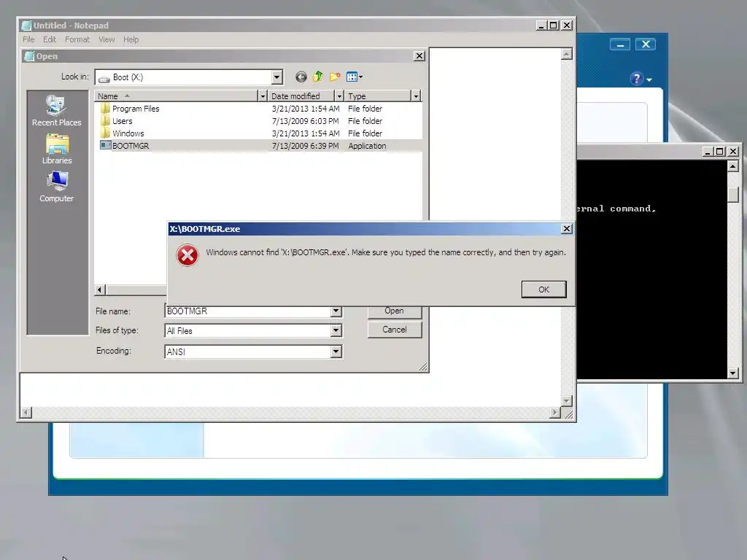Screen dimensions: 747x560
Task: Close the command prompt window
Action: pyautogui.click(x=733, y=152)
